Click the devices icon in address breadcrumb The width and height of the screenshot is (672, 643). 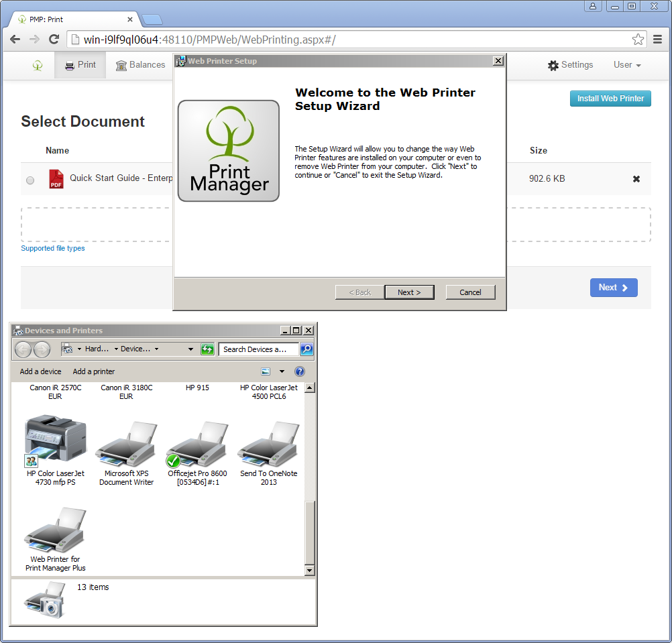click(67, 349)
